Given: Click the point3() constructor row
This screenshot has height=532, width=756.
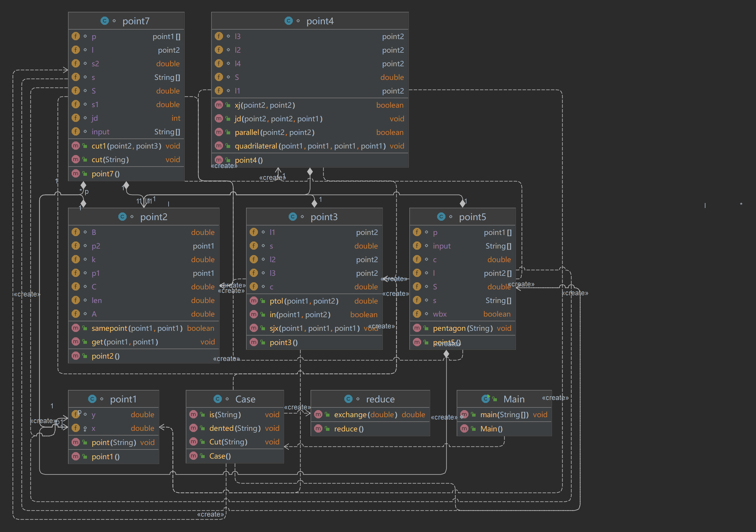Looking at the screenshot, I should coord(314,342).
